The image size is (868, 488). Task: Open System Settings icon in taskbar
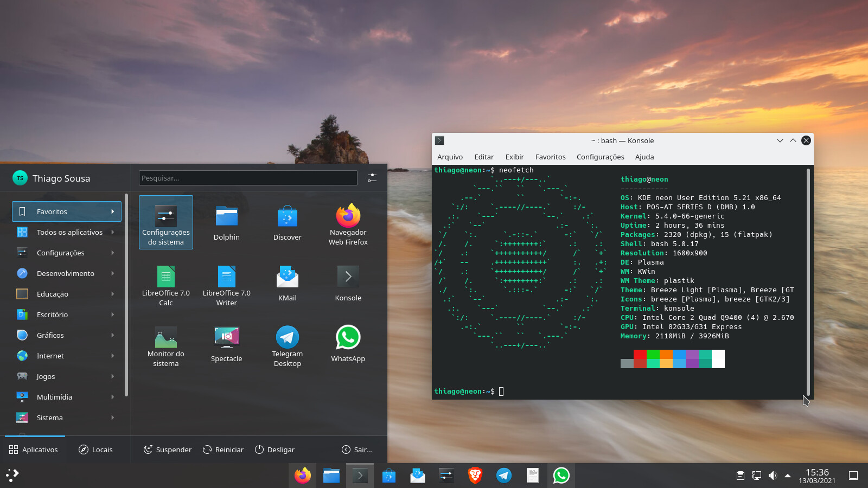446,476
